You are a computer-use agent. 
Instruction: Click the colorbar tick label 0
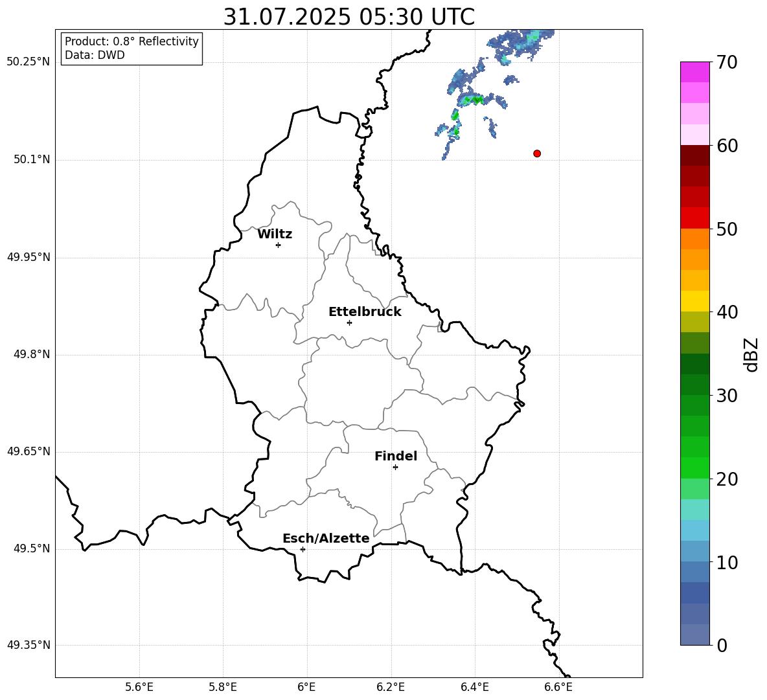722,645
